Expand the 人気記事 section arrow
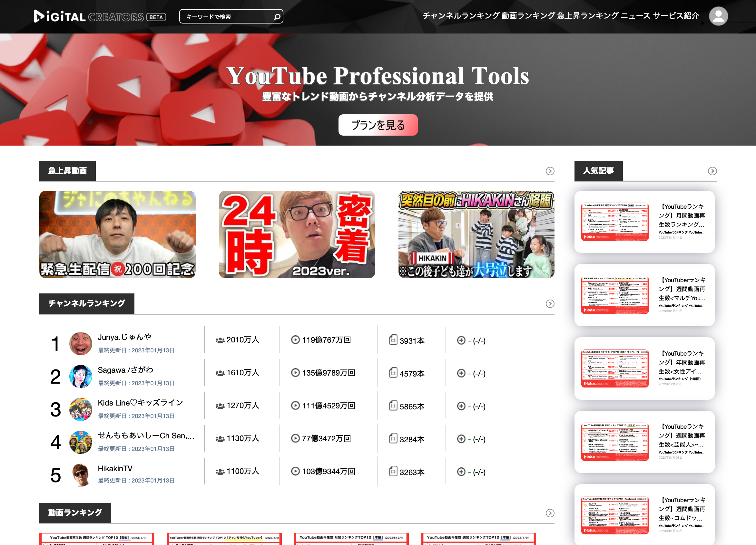This screenshot has width=756, height=545. (712, 171)
